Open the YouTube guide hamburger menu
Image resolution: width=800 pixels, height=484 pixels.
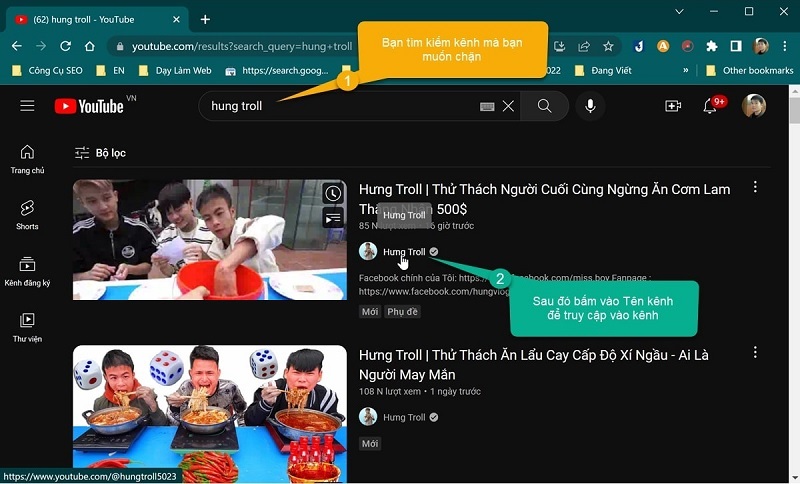[x=27, y=106]
